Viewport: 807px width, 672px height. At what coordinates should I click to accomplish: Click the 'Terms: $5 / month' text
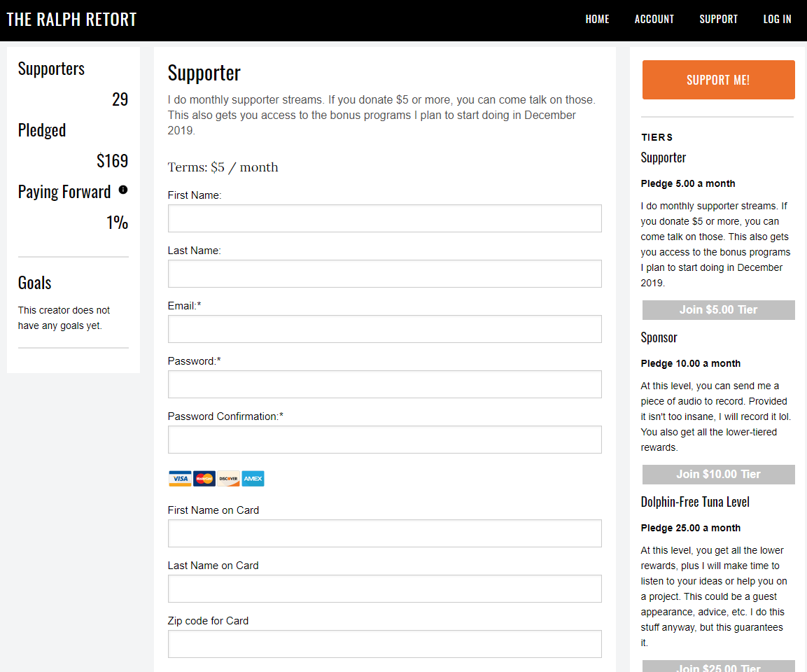pyautogui.click(x=223, y=167)
